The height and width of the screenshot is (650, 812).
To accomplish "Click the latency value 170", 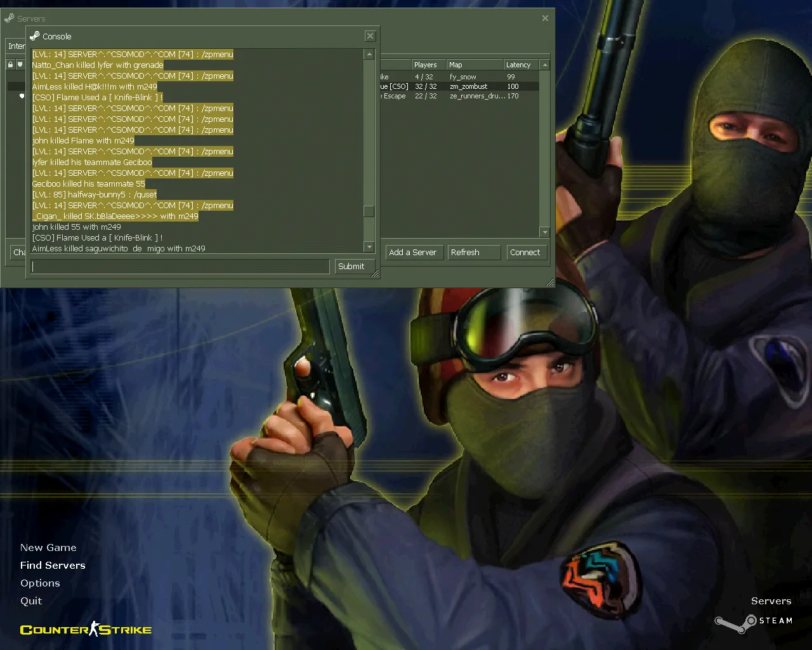I will 513,96.
